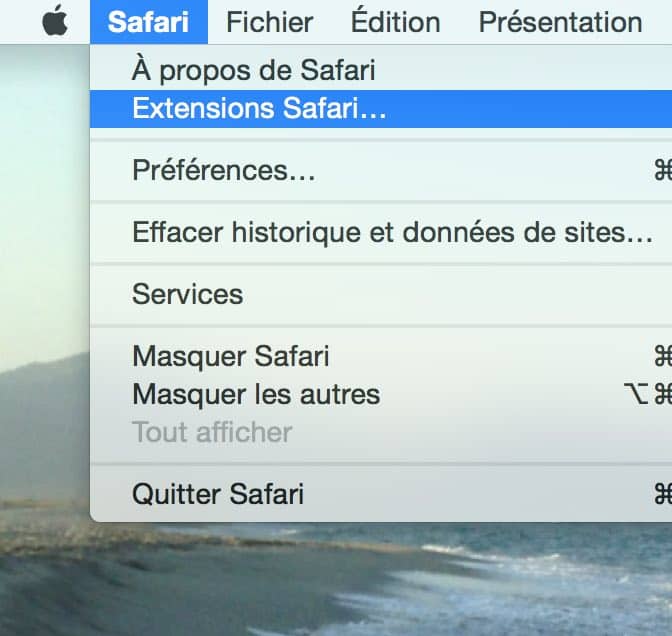Choose À propos de Safari
672x636 pixels.
pos(381,70)
